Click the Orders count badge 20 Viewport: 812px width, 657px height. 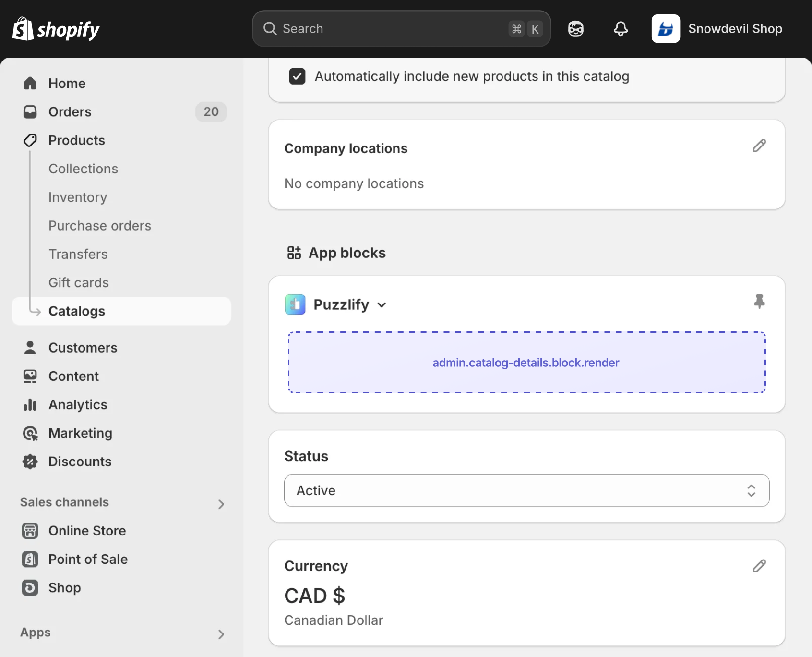tap(211, 112)
